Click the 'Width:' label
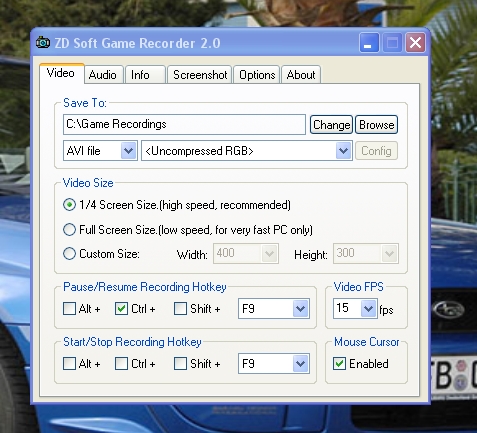The image size is (477, 433). 192,255
